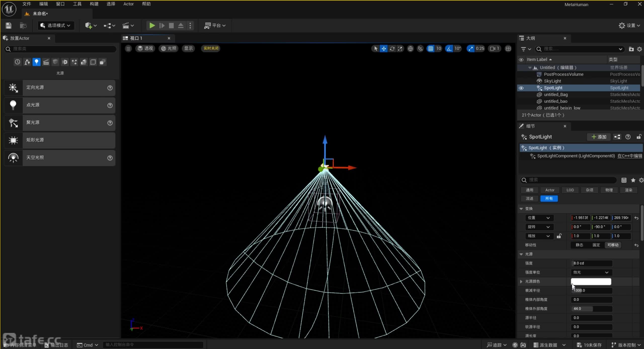Click the 实时关闭 realtime warning button
Screen dimensions: 644x349
click(x=211, y=48)
